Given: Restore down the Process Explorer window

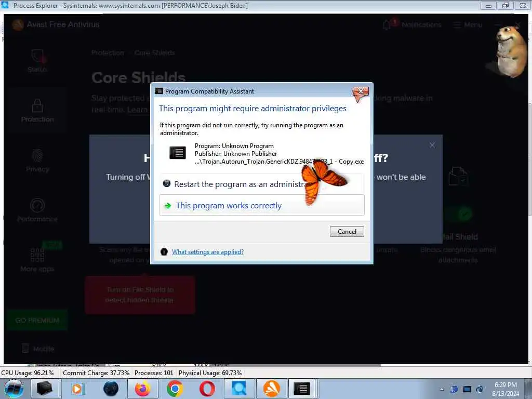Looking at the screenshot, I should click(x=506, y=5).
